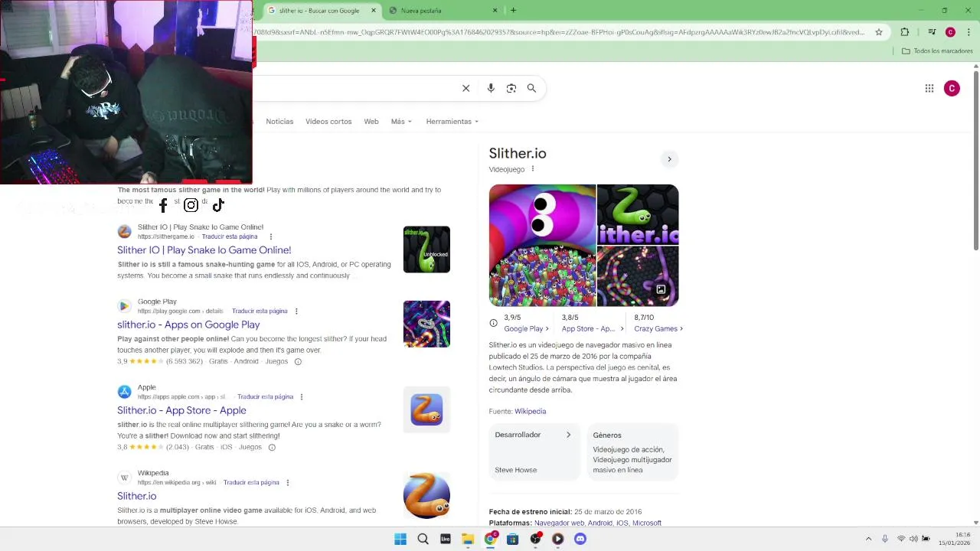The image size is (980, 551).
Task: Open Chrome three-dot menu
Action: point(969,32)
